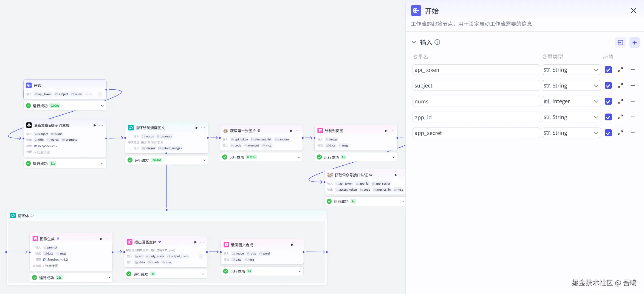Delete the api_token variable row
Image resolution: width=644 pixels, height=294 pixels.
[x=633, y=70]
